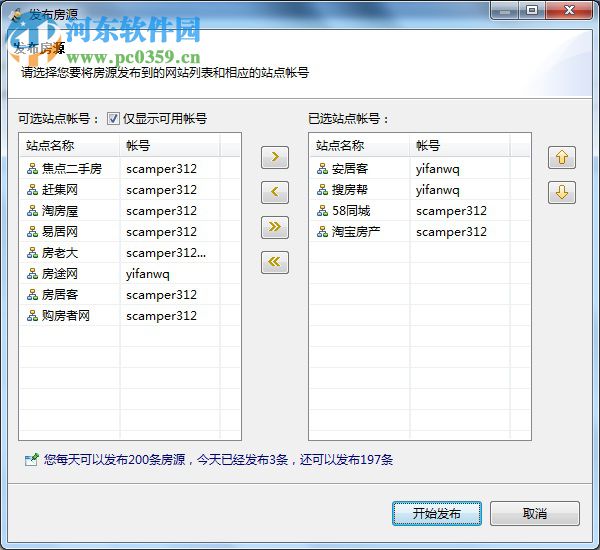
Task: Select the 购房者网 site icon
Action: (x=33, y=316)
